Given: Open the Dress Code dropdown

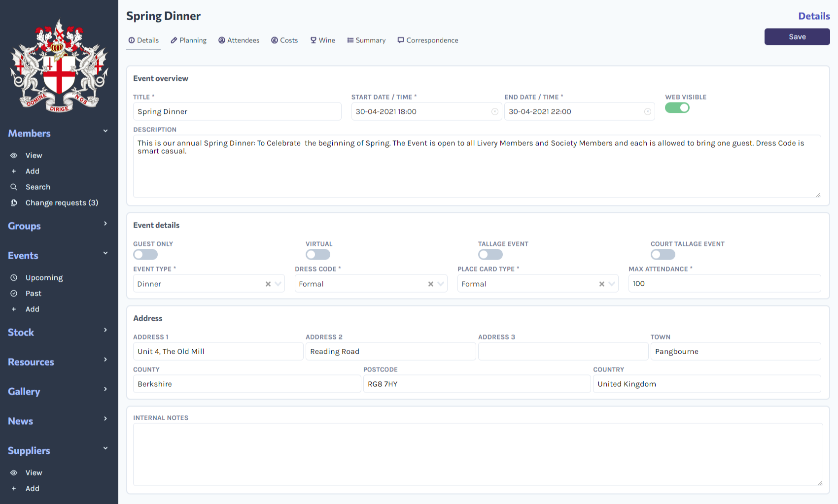Looking at the screenshot, I should tap(440, 283).
